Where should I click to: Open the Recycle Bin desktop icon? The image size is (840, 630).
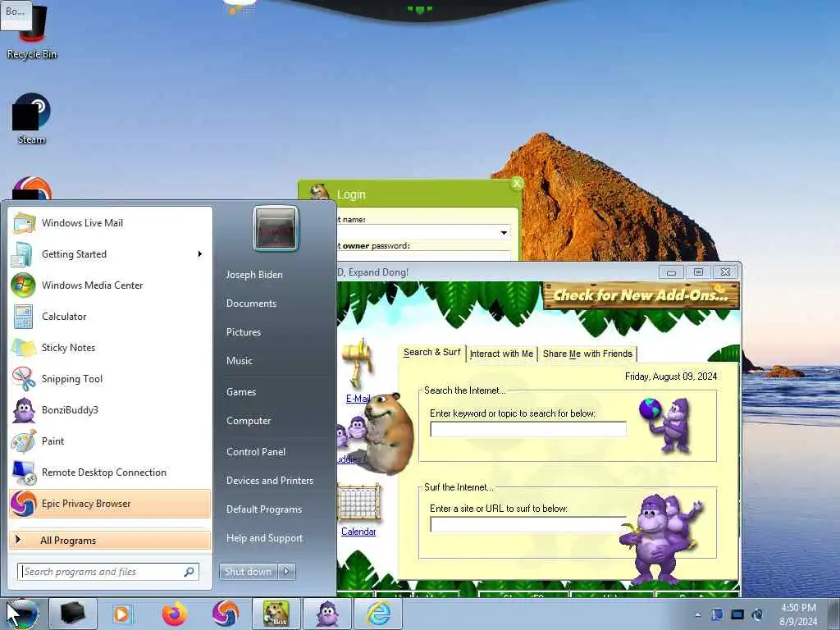pos(32,31)
